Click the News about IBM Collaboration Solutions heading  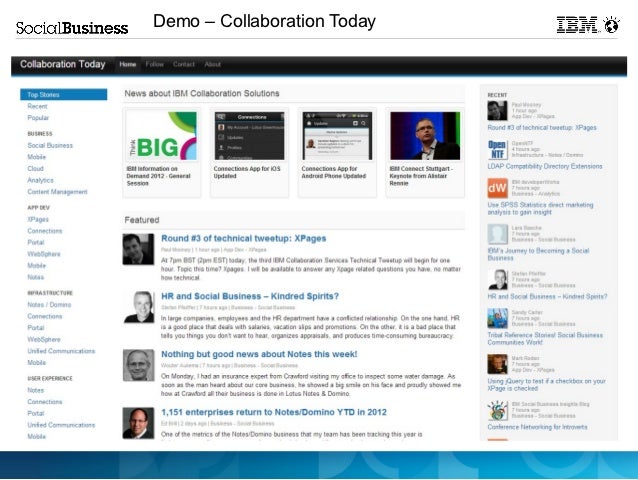coord(202,94)
